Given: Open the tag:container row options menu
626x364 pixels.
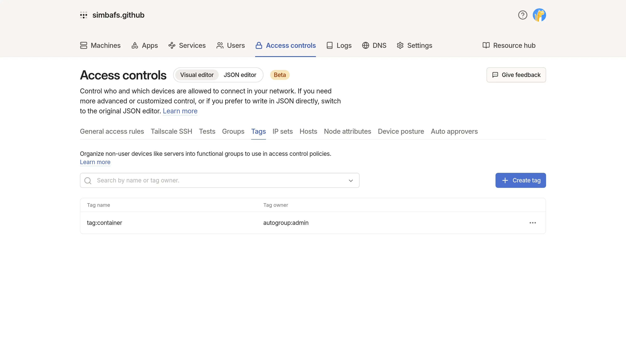Looking at the screenshot, I should tap(533, 223).
